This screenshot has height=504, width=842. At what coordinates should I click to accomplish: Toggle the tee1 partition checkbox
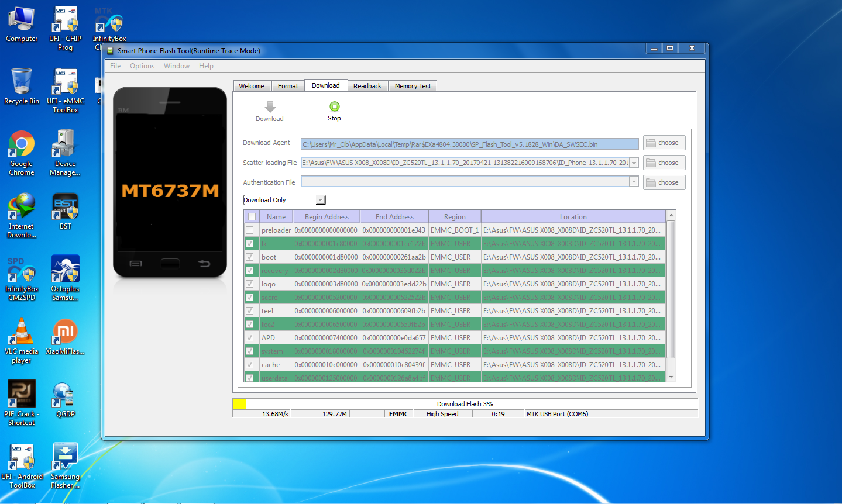[250, 310]
